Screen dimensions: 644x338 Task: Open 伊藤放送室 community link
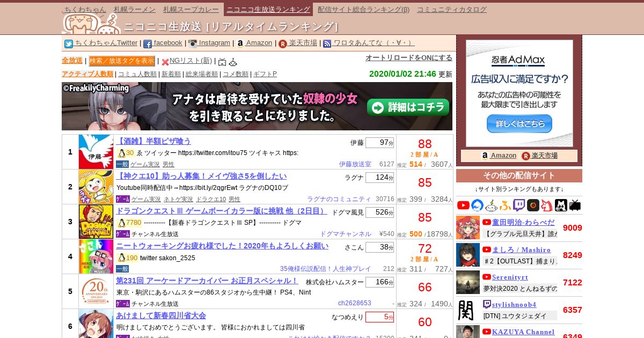point(355,164)
